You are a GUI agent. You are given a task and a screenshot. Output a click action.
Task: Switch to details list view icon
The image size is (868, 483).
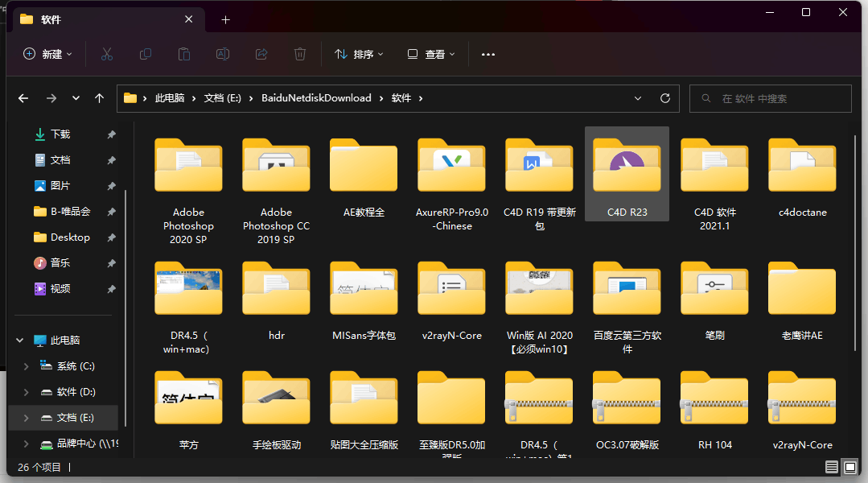coord(832,467)
